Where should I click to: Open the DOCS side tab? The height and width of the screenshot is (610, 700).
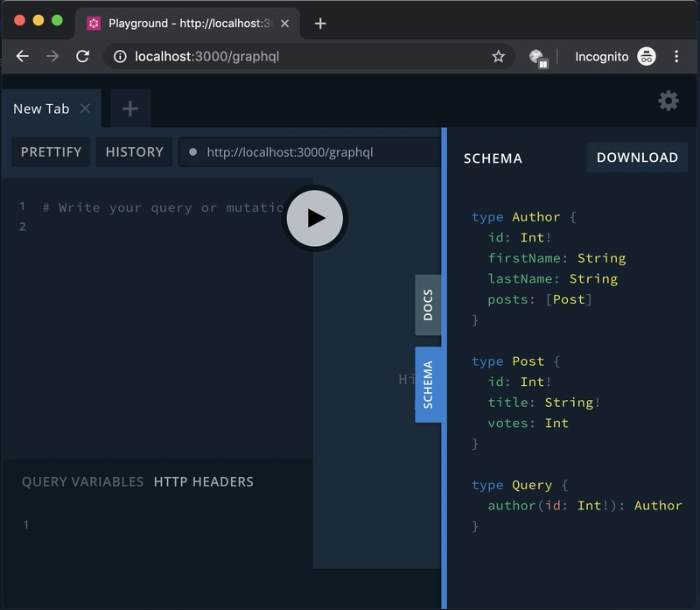(x=428, y=305)
